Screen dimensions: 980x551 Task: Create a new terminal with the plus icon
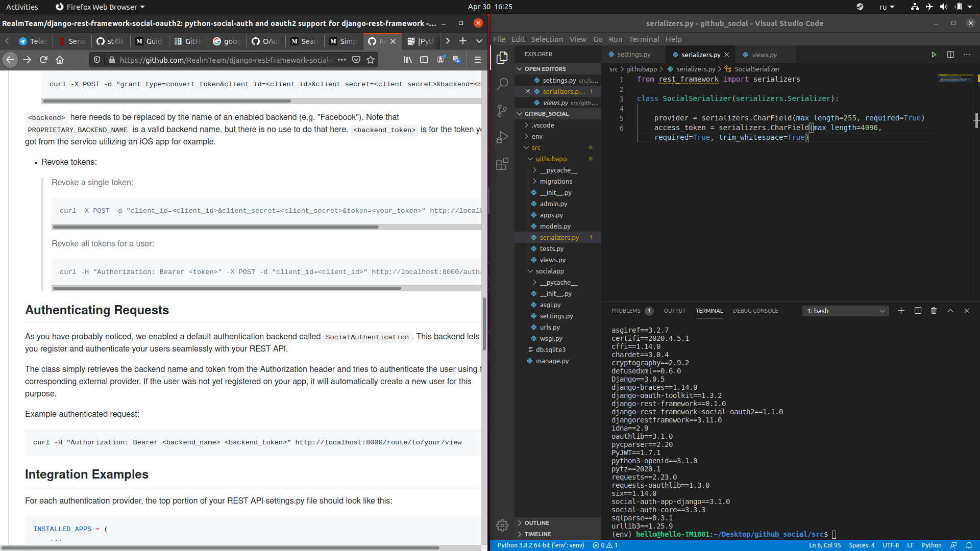901,311
